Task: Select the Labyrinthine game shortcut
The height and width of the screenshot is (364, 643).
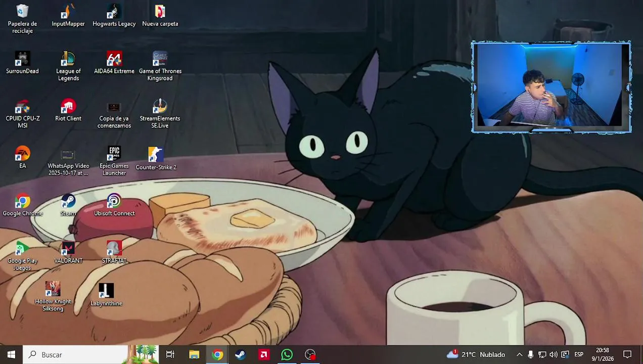Action: coord(106,295)
